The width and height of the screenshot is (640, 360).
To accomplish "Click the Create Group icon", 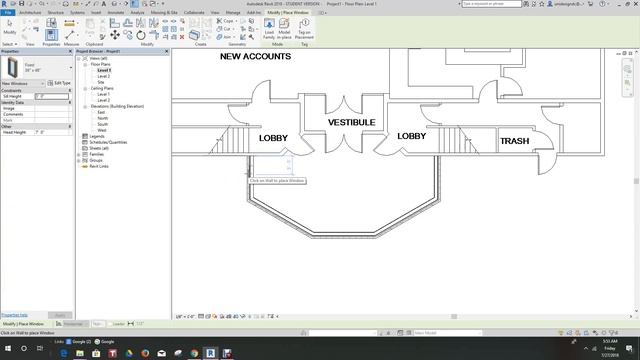I will click(x=194, y=35).
